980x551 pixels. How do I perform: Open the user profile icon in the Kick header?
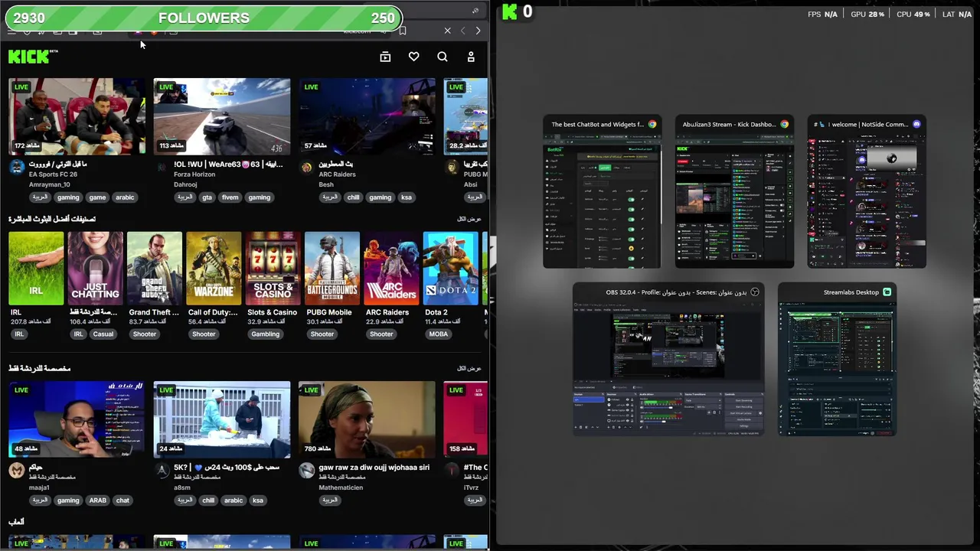pos(471,57)
